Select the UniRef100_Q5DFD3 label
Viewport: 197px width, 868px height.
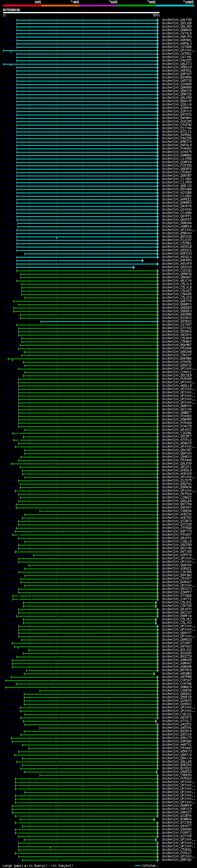pos(176,772)
